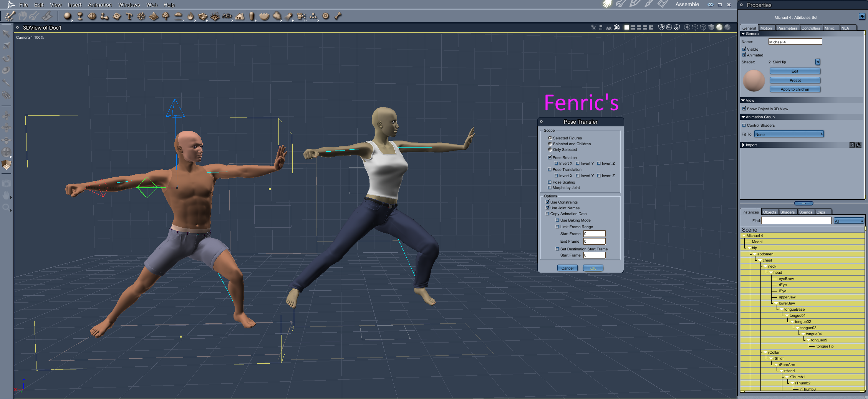
Task: Choose wireframe cube display mode
Action: coord(703,28)
